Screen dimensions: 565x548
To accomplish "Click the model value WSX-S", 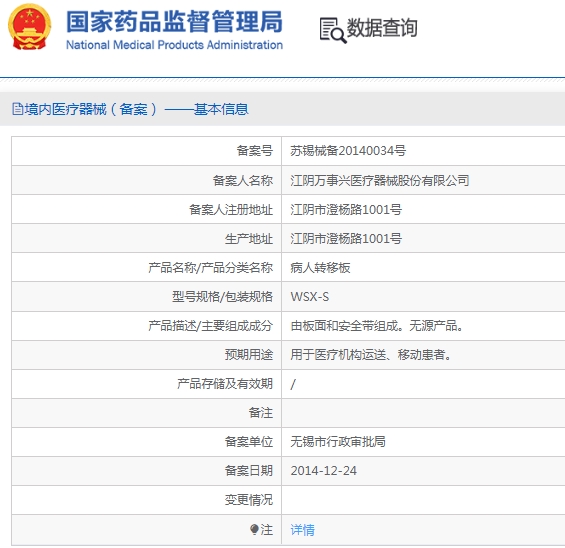I will click(310, 297).
